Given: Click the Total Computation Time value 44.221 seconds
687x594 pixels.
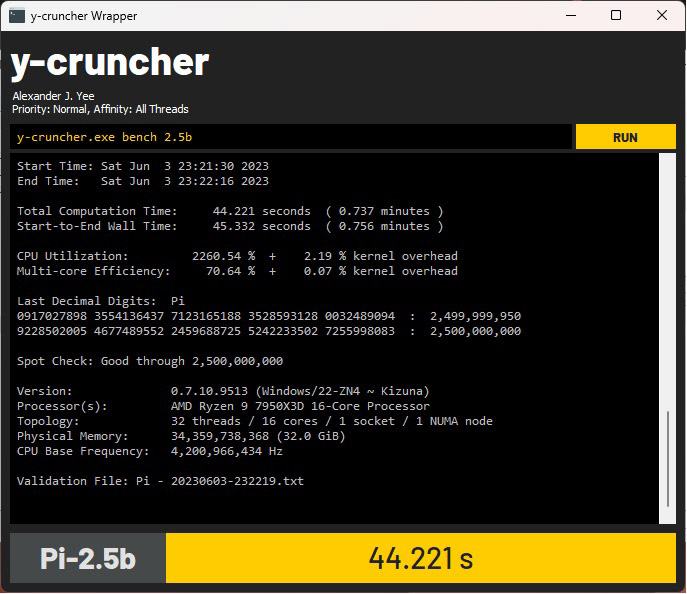Looking at the screenshot, I should point(262,211).
